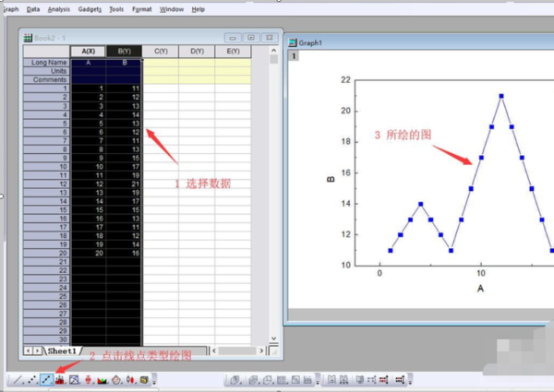Select column header E(Y)
This screenshot has height=392, width=554.
[x=234, y=51]
